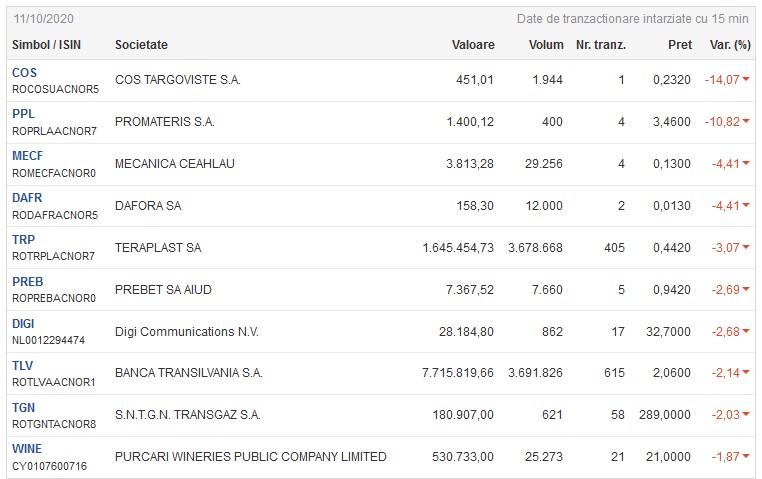This screenshot has width=762, height=479.
Task: Click the down arrow in TRP row
Action: point(747,248)
